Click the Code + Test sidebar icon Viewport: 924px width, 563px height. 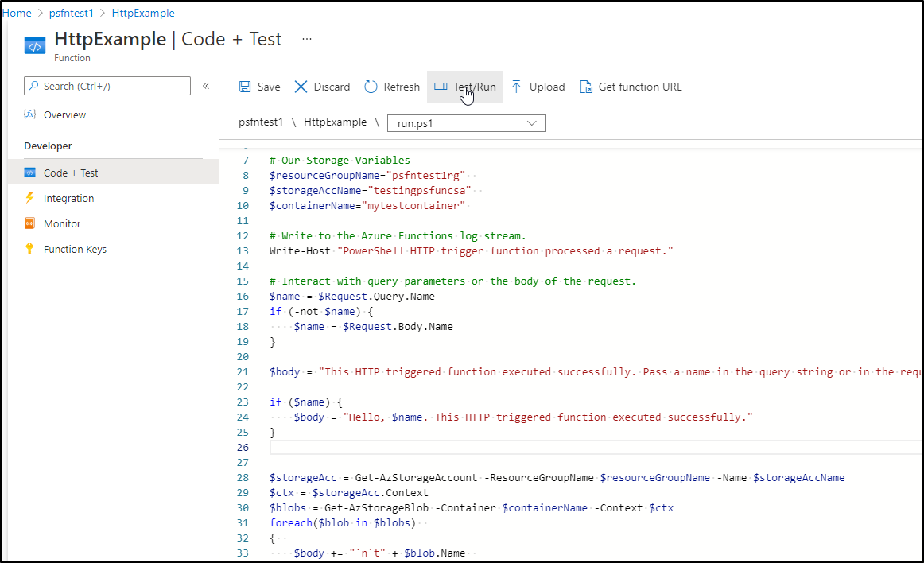(29, 173)
